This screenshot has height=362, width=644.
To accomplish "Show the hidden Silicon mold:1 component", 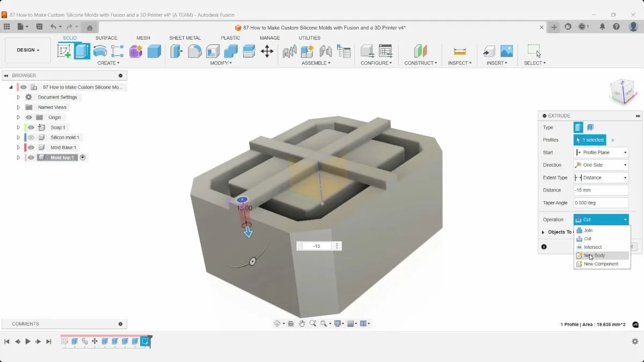I will tap(31, 137).
